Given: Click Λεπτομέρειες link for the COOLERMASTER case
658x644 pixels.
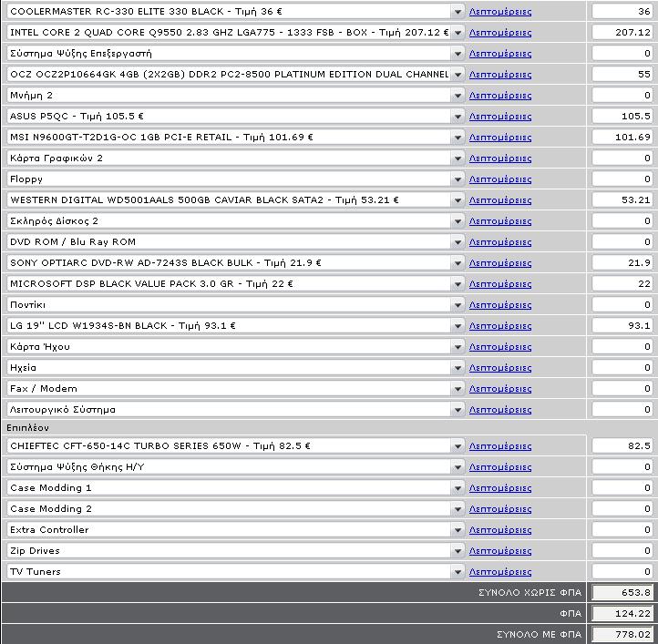Looking at the screenshot, I should tap(499, 12).
